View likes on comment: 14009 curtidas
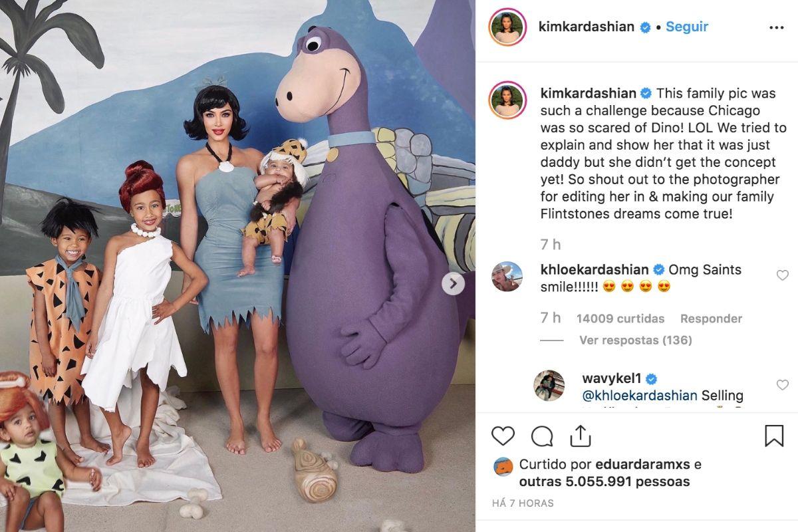This screenshot has width=798, height=532. coord(620,319)
